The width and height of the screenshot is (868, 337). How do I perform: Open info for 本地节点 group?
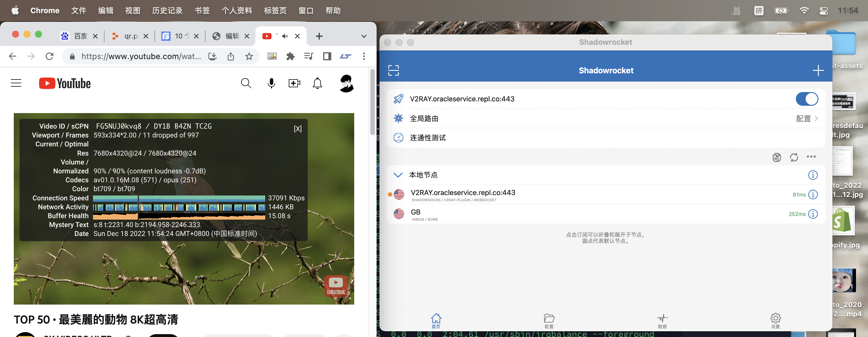coord(813,175)
